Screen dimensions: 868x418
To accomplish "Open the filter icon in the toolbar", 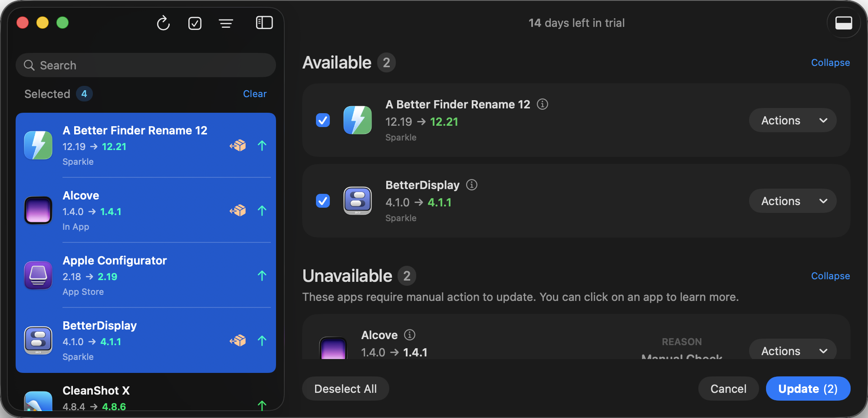I will [x=226, y=23].
